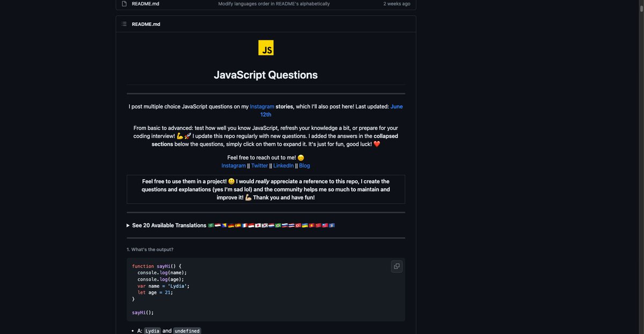Open the Instagram stories link

click(262, 107)
